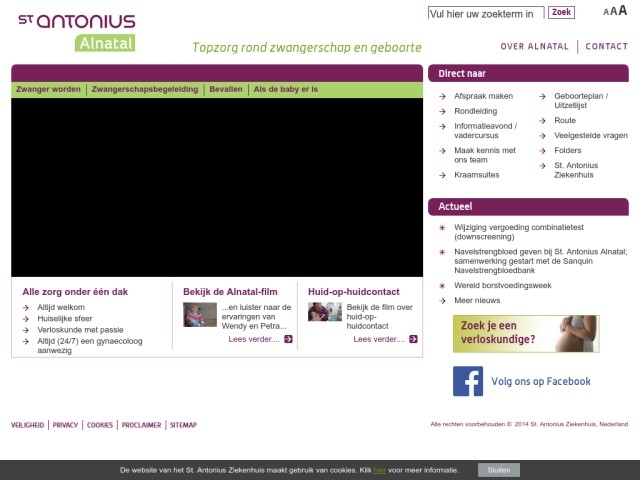Go to Over Alnatal page
The height and width of the screenshot is (480, 640).
pyautogui.click(x=534, y=47)
